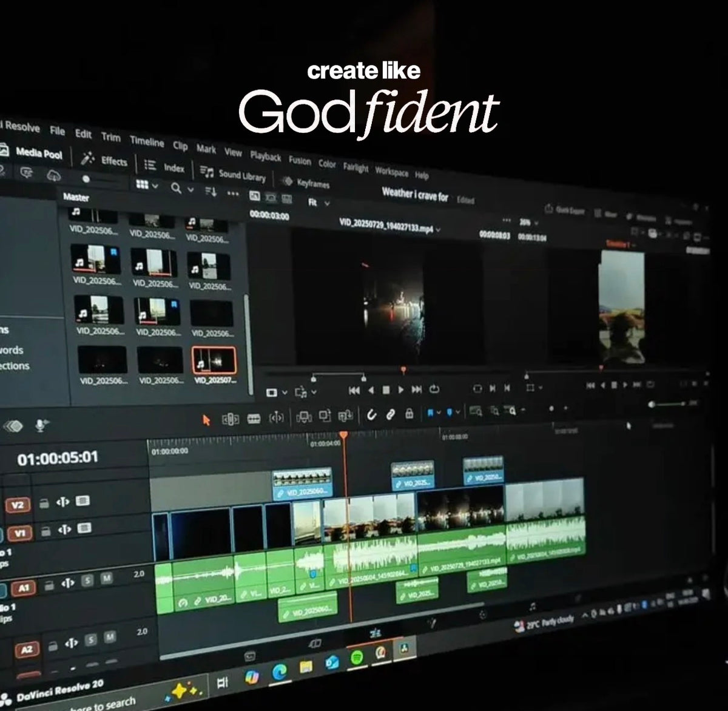The width and height of the screenshot is (728, 711).
Task: Adjust the media pool thumbnail size slider
Action: [x=86, y=179]
